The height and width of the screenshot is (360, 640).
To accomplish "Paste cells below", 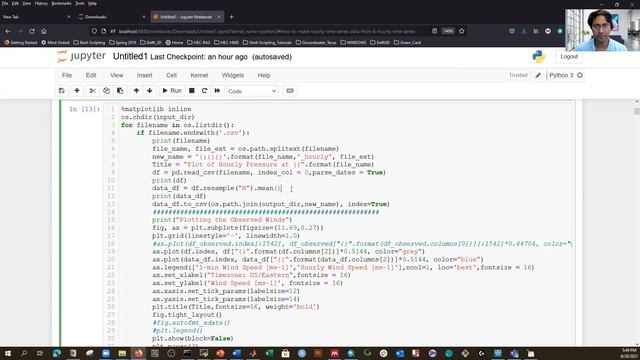I will pos(120,91).
